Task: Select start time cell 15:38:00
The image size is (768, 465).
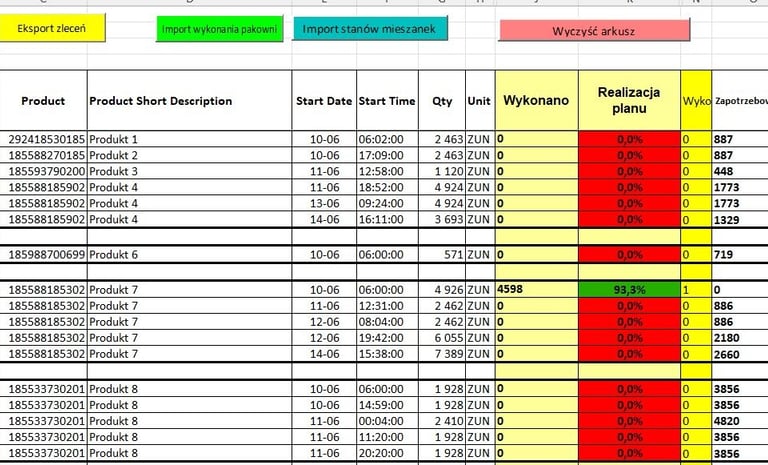Action: click(x=387, y=354)
